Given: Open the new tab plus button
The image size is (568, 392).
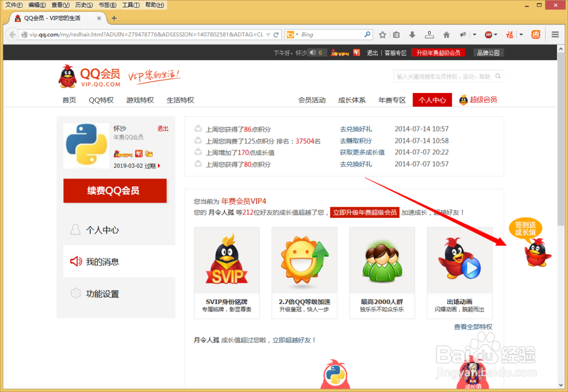Looking at the screenshot, I should 114,18.
